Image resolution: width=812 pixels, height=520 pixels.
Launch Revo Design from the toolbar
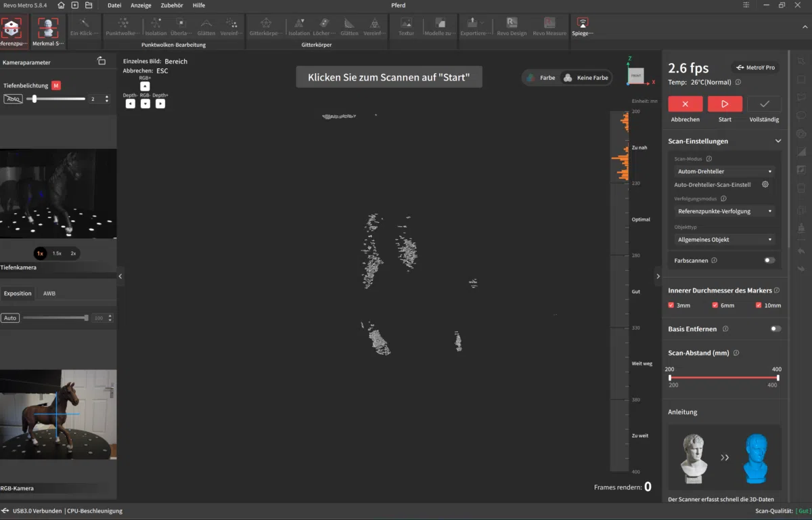point(512,29)
